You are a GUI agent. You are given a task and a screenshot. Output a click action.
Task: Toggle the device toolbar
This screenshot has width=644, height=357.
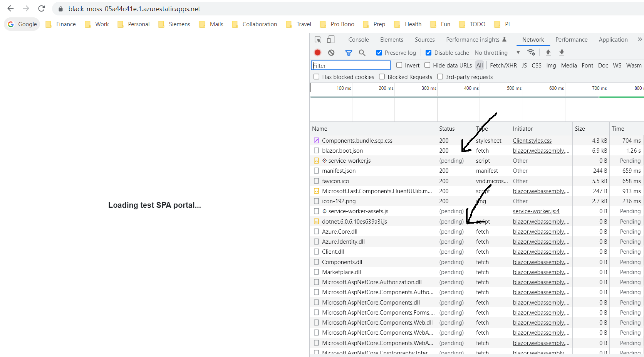tap(330, 39)
